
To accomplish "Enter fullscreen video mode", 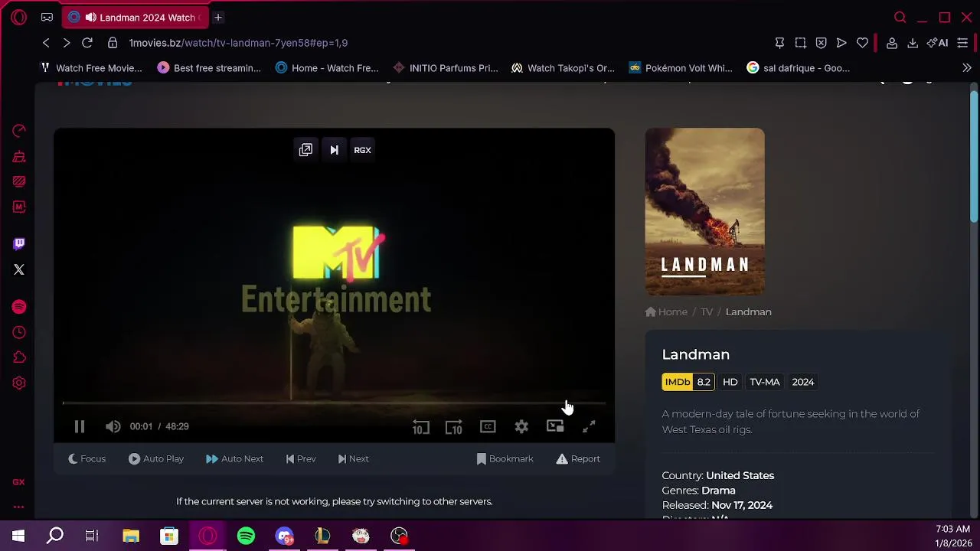I will click(589, 427).
